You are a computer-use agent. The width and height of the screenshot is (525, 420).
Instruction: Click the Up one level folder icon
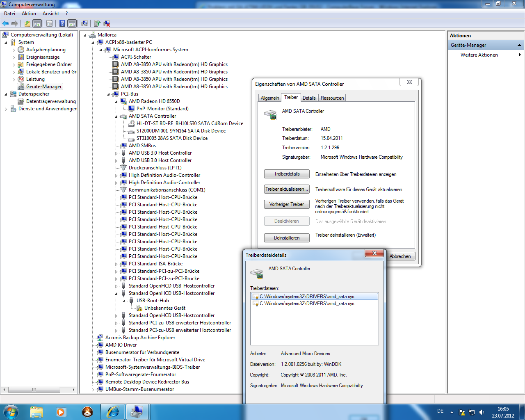point(27,23)
